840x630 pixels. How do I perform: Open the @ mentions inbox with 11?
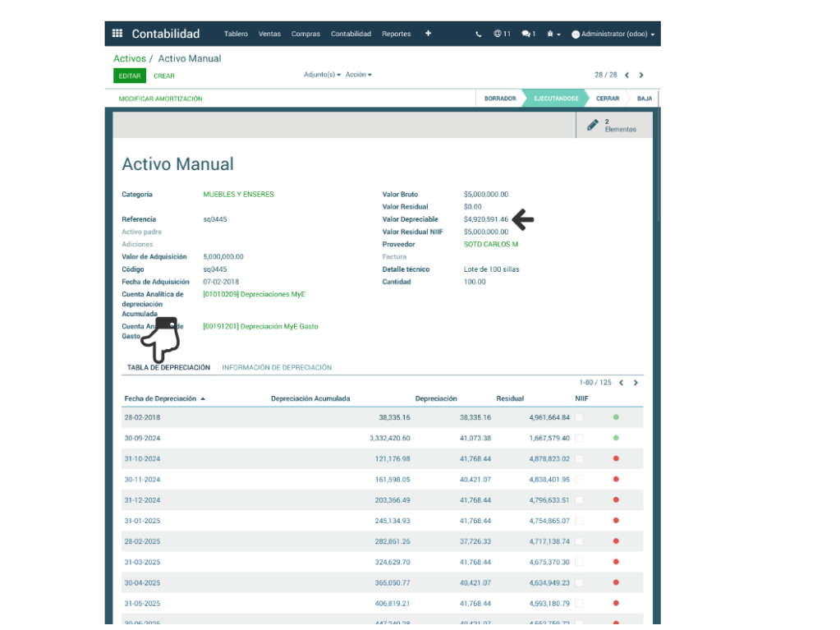[x=502, y=34]
